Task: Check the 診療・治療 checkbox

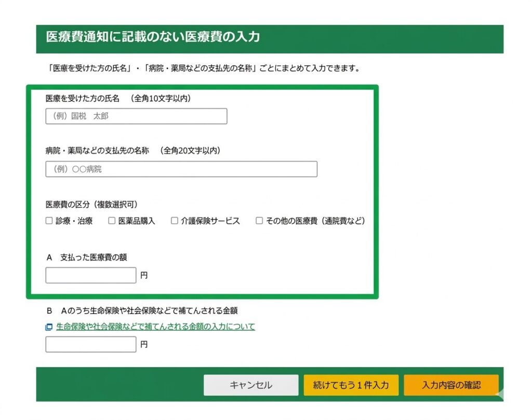Action: (x=49, y=221)
